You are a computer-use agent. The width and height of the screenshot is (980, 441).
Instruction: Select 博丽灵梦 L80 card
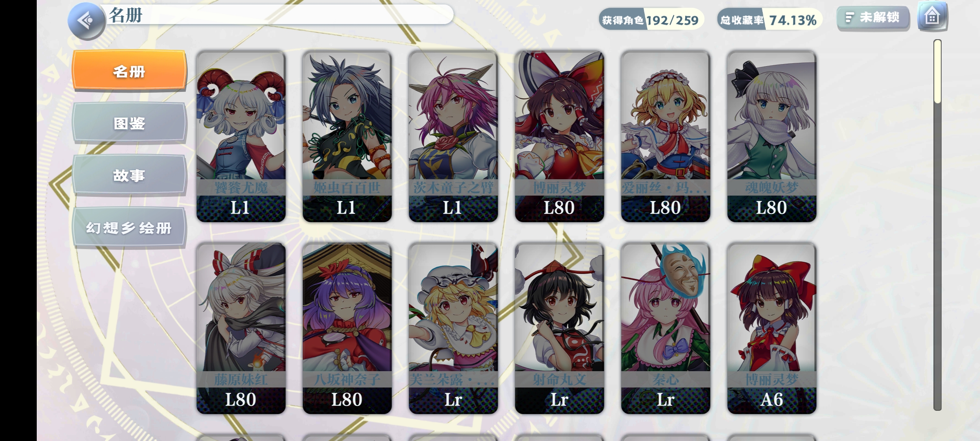click(x=559, y=136)
